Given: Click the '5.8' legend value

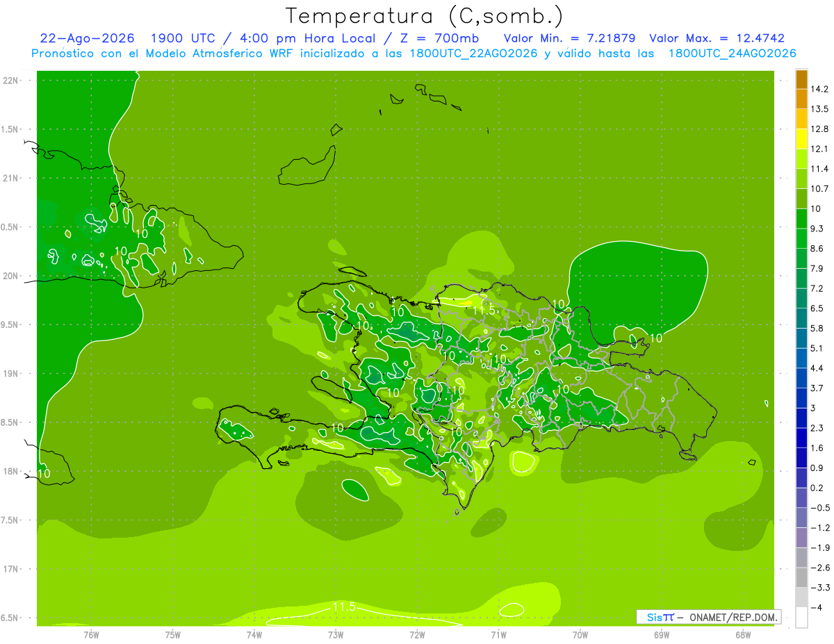Looking at the screenshot, I should point(817,328).
